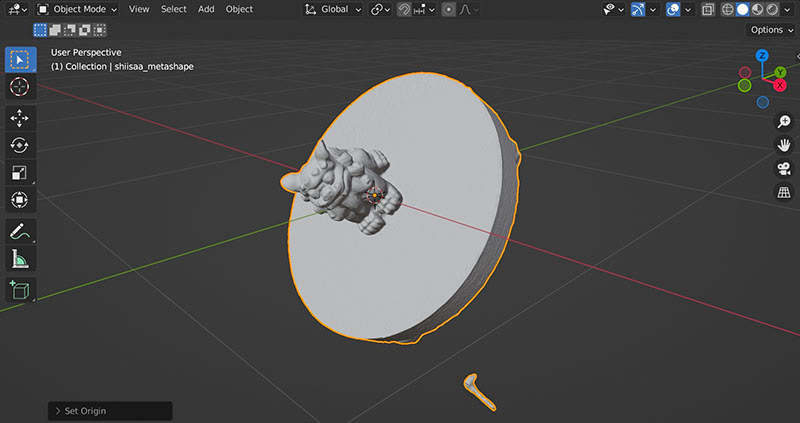Select the Scale tool

click(x=19, y=172)
